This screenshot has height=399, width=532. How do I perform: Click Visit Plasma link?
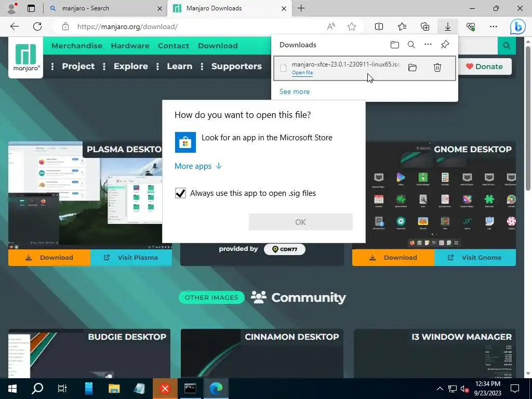point(131,258)
